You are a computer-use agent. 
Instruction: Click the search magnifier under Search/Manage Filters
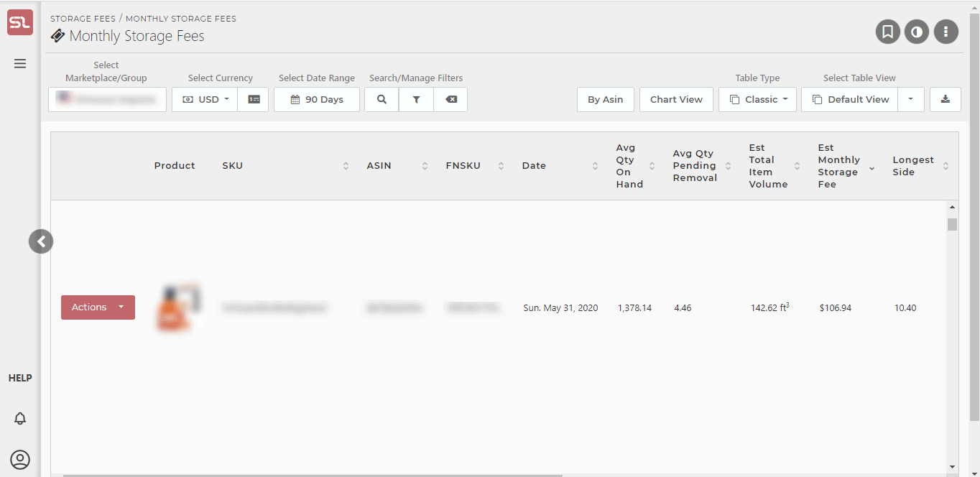381,99
